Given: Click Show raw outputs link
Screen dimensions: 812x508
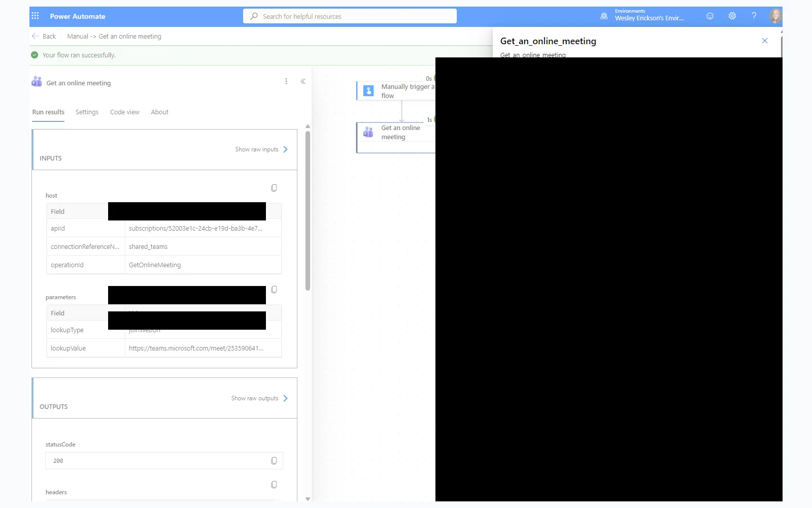Looking at the screenshot, I should click(x=255, y=398).
